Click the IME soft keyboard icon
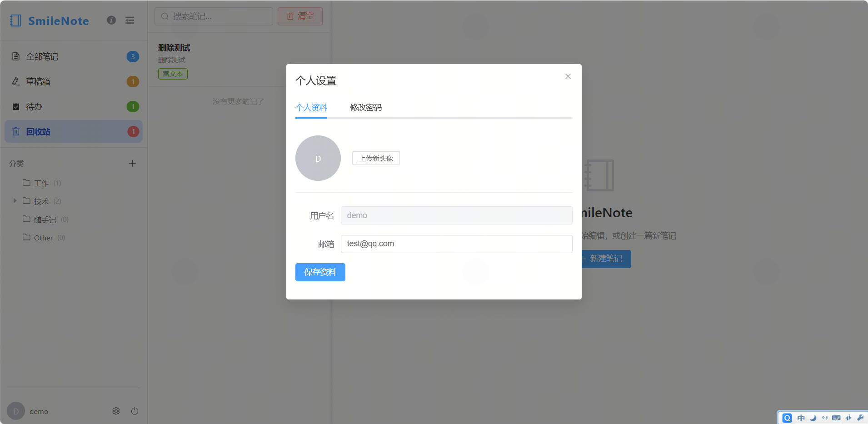The image size is (868, 424). [x=836, y=418]
